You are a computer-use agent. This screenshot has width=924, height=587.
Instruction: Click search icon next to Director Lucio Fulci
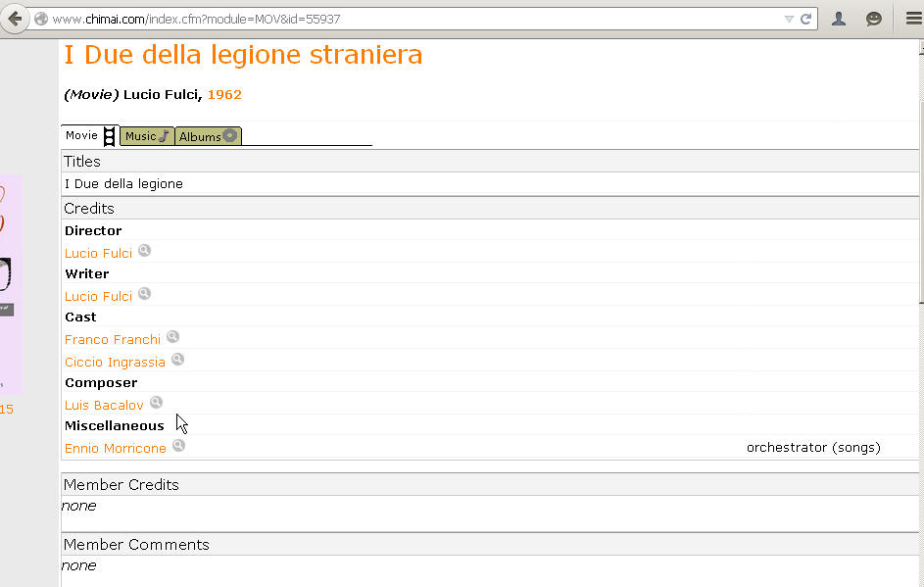tap(144, 251)
